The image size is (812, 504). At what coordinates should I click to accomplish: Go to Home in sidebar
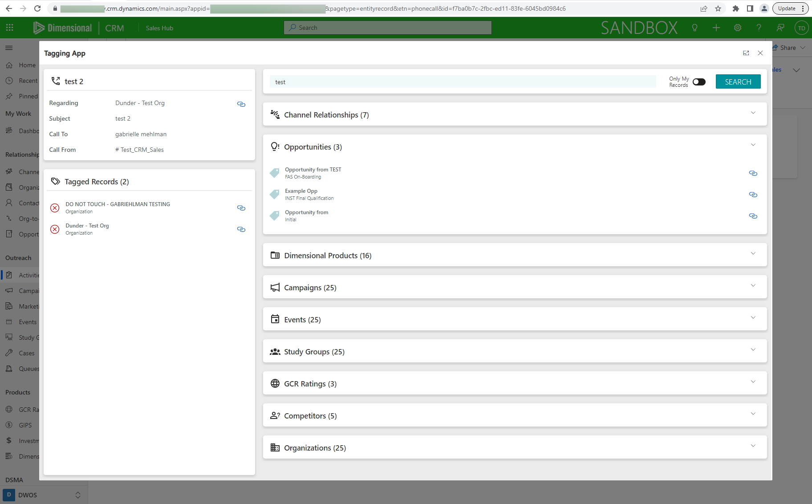27,65
